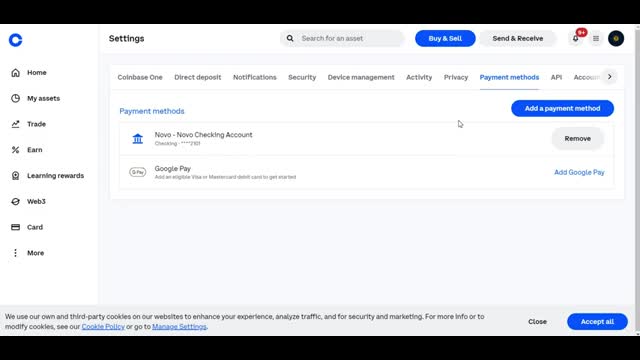Click the Trade chart icon

click(16, 124)
